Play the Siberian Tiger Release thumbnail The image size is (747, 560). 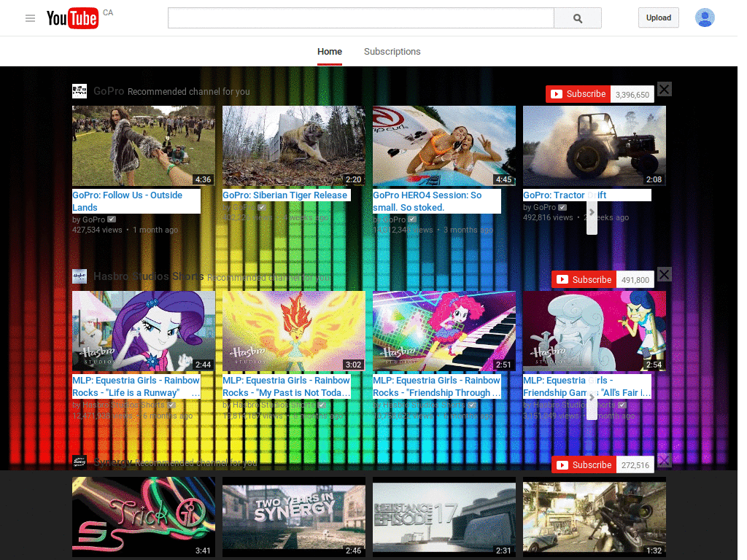tap(294, 146)
